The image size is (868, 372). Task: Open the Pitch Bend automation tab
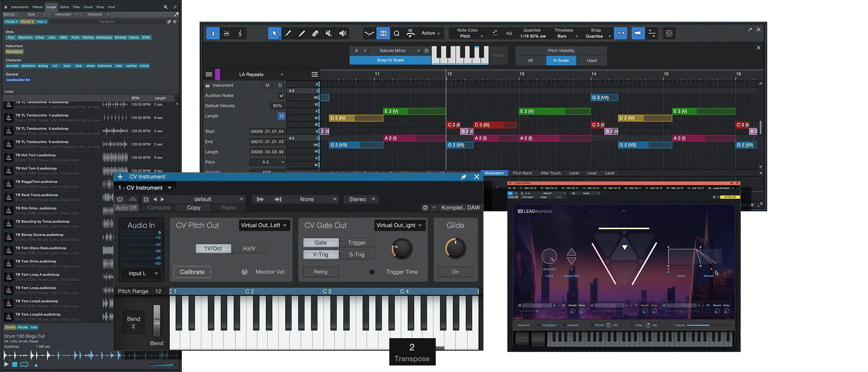[522, 173]
